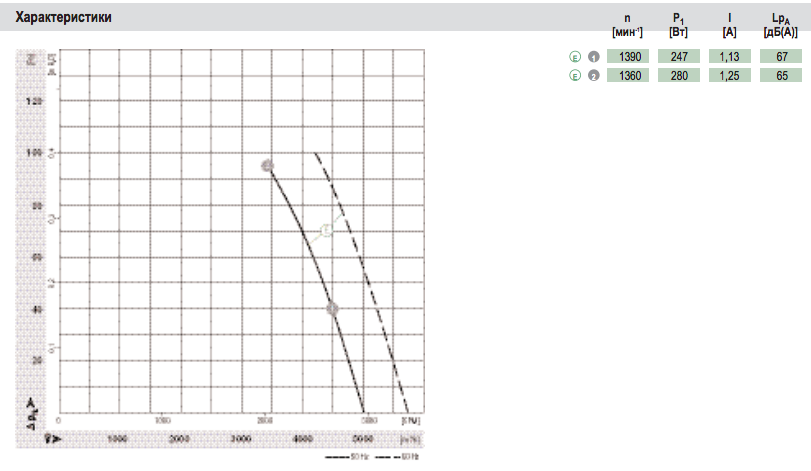
Task: Click the green E icon in second row
Action: [574, 76]
